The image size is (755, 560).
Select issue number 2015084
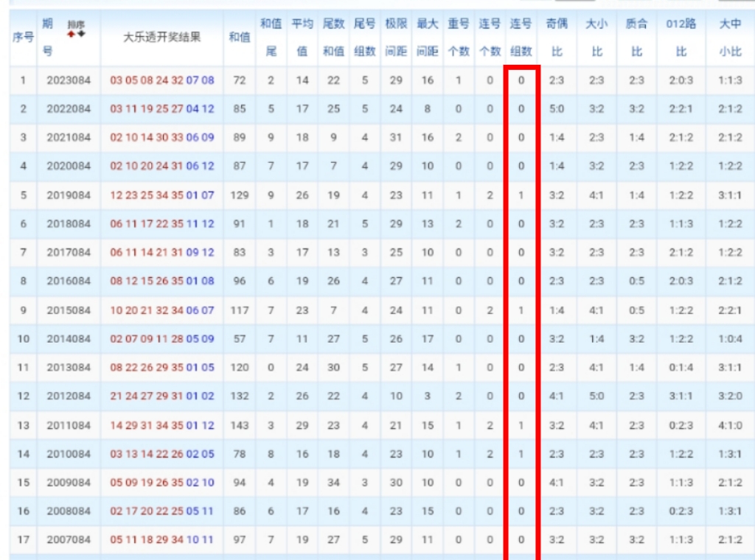69,310
